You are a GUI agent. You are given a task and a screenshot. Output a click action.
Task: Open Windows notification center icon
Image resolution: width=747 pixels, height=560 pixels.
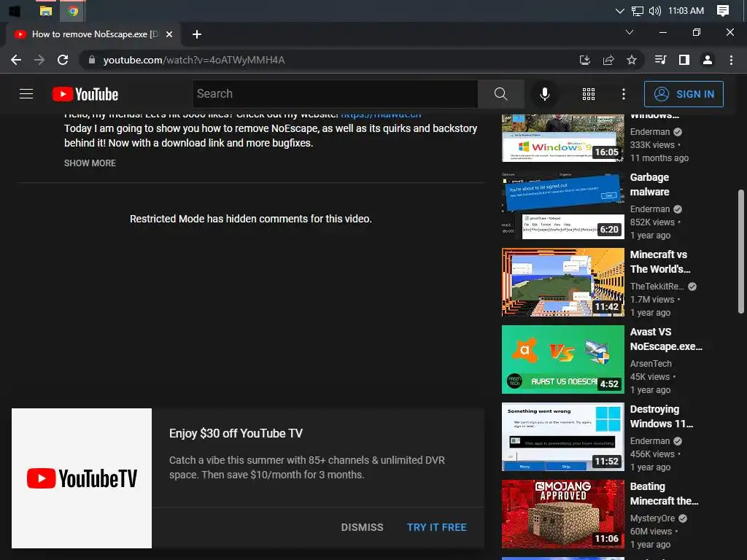(x=723, y=10)
